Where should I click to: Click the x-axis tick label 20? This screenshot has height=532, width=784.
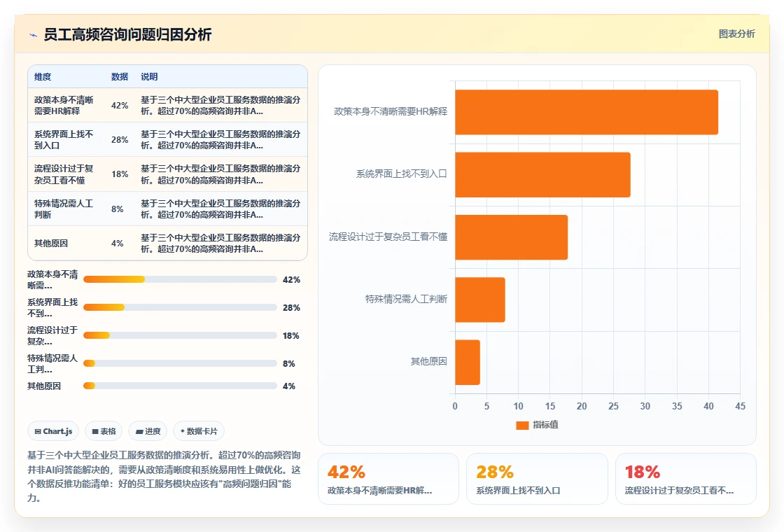click(x=582, y=406)
